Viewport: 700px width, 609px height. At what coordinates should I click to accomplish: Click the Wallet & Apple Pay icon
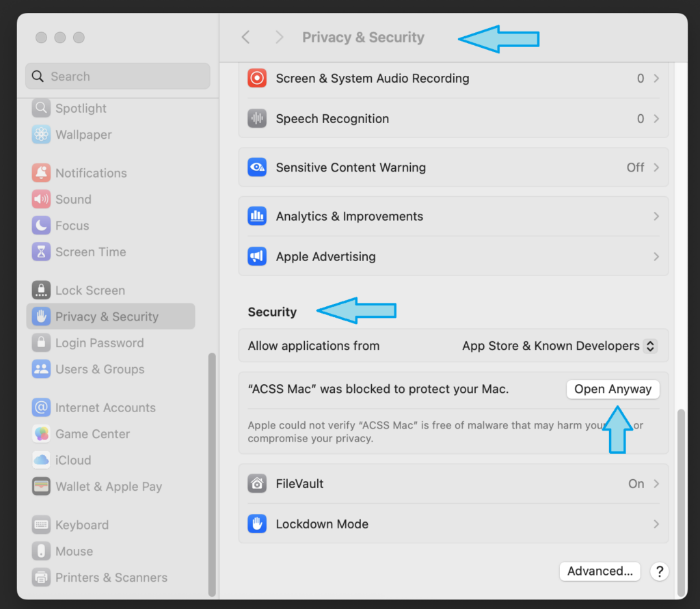(41, 487)
